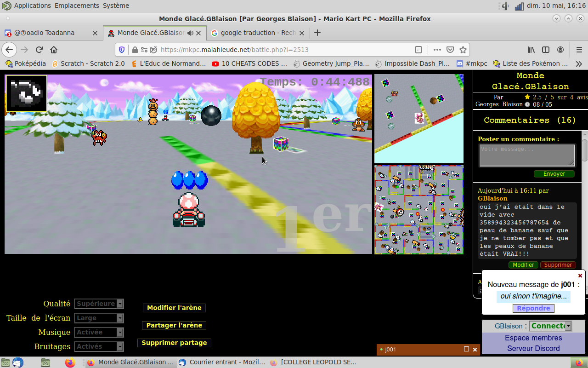
Task: Click the zoomed minimap view
Action: click(x=419, y=119)
